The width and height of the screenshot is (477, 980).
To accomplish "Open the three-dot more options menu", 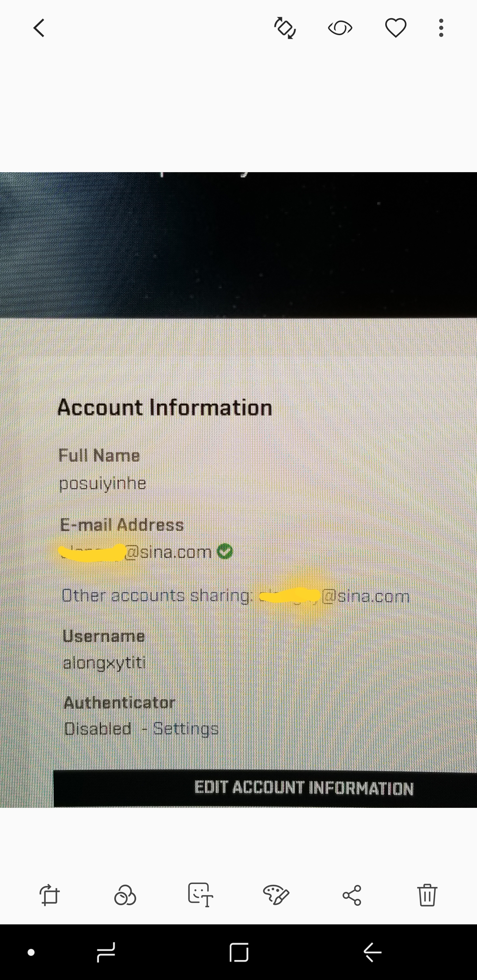I will [441, 28].
